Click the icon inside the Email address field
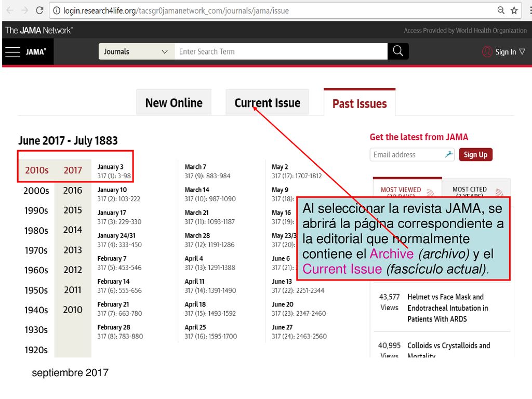The height and width of the screenshot is (399, 532). (449, 154)
